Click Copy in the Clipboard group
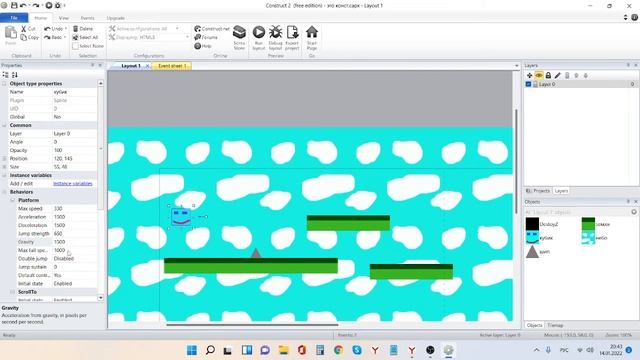The image size is (640, 360). point(29,38)
